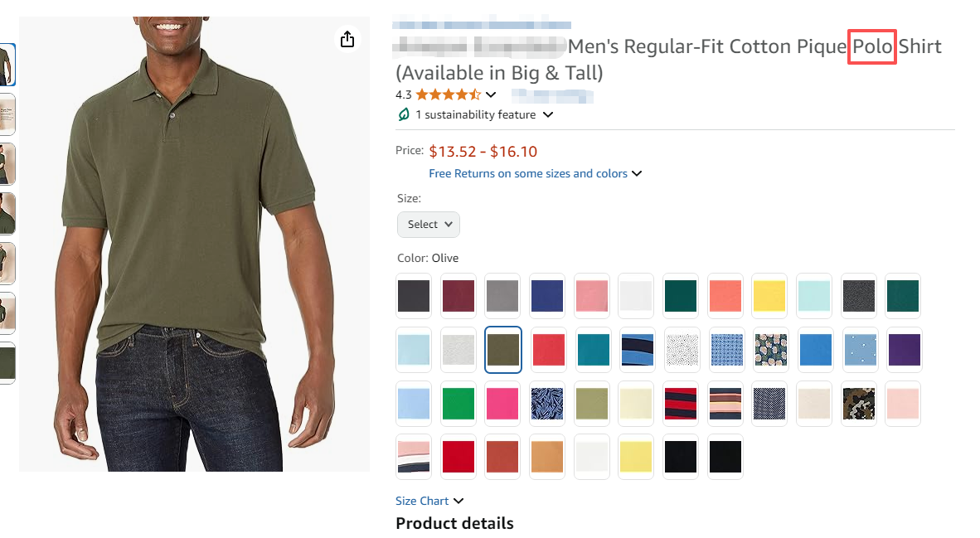Click the share icon on product image

coord(347,40)
